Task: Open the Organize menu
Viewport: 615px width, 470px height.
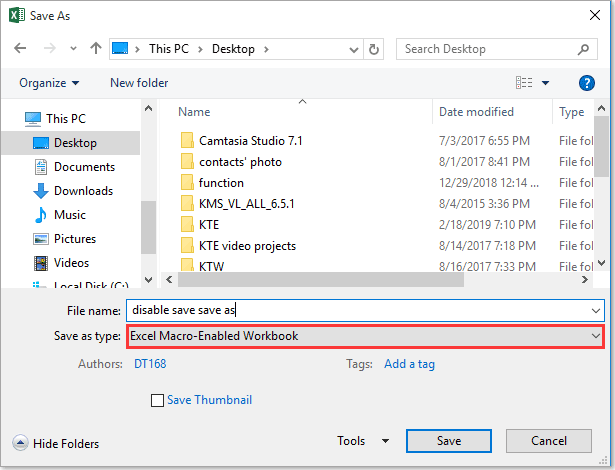Action: coord(48,83)
